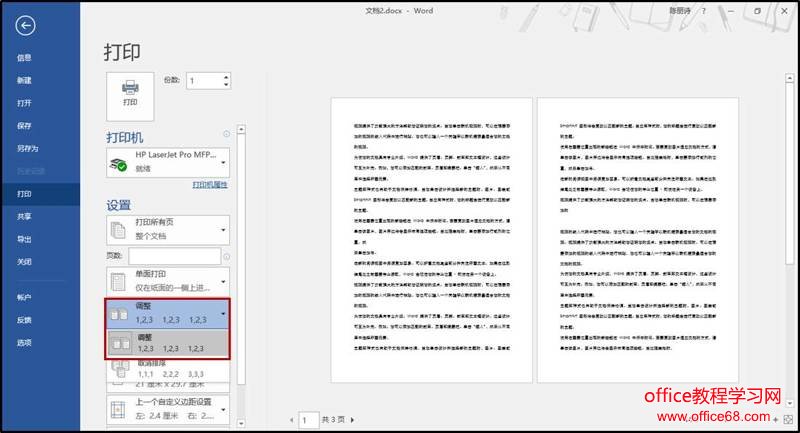Click the Print button with printer icon
This screenshot has height=433, width=800.
coord(130,92)
